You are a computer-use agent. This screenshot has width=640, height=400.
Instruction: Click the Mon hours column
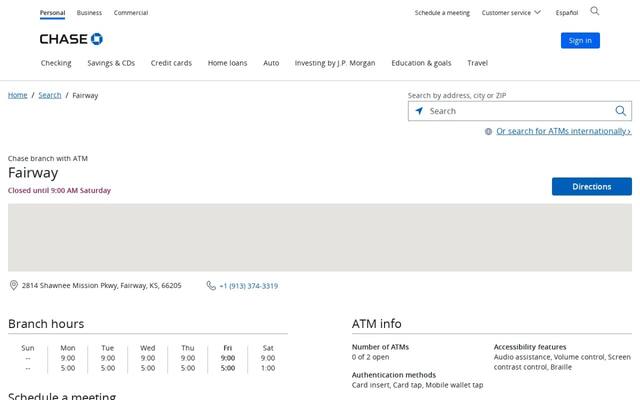pyautogui.click(x=68, y=358)
